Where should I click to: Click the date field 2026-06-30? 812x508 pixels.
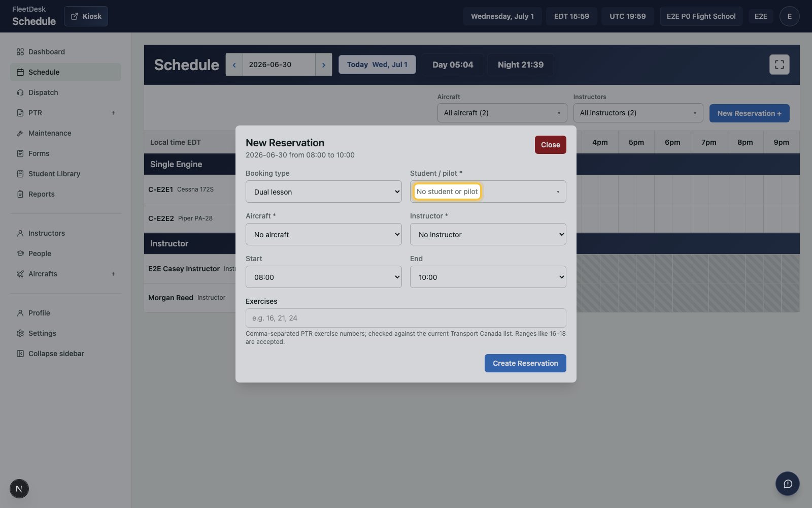click(x=279, y=65)
